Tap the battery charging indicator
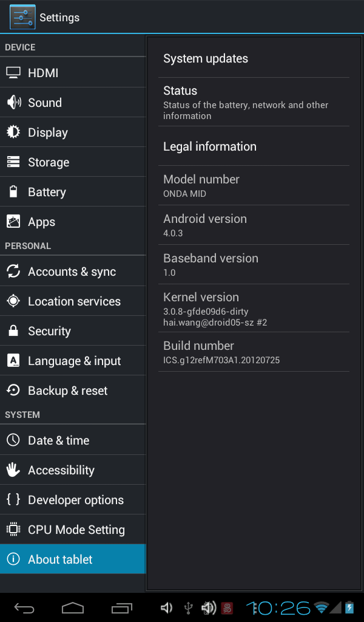 tap(349, 607)
